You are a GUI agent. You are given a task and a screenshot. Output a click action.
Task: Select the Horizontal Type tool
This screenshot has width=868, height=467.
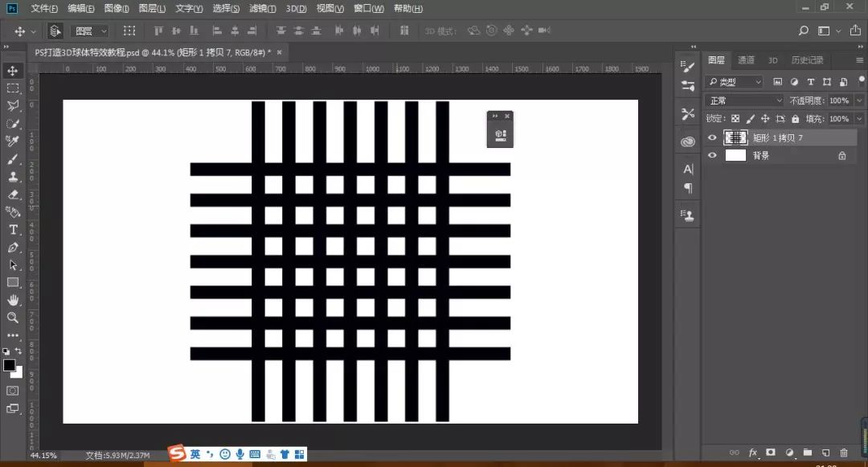tap(13, 231)
